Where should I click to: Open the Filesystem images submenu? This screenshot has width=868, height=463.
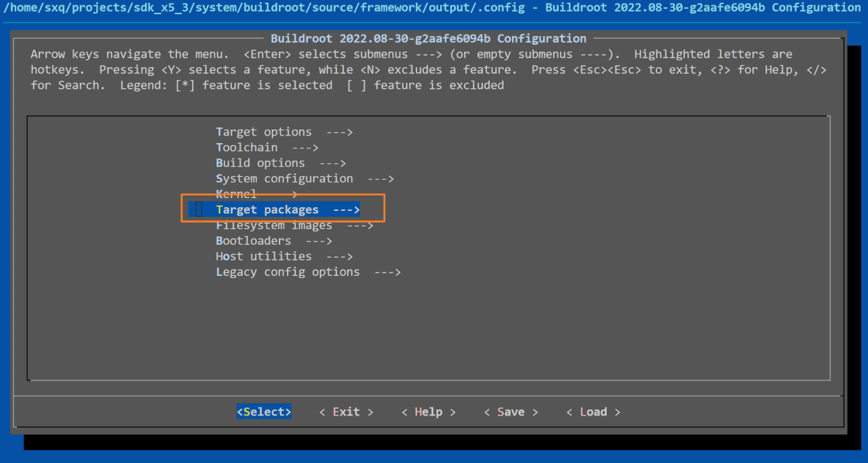click(x=294, y=225)
